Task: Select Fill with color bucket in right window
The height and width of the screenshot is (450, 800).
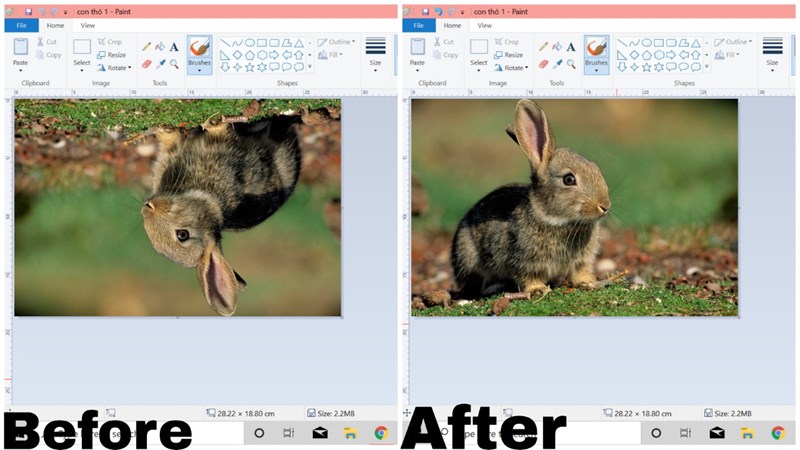Action: click(x=557, y=46)
